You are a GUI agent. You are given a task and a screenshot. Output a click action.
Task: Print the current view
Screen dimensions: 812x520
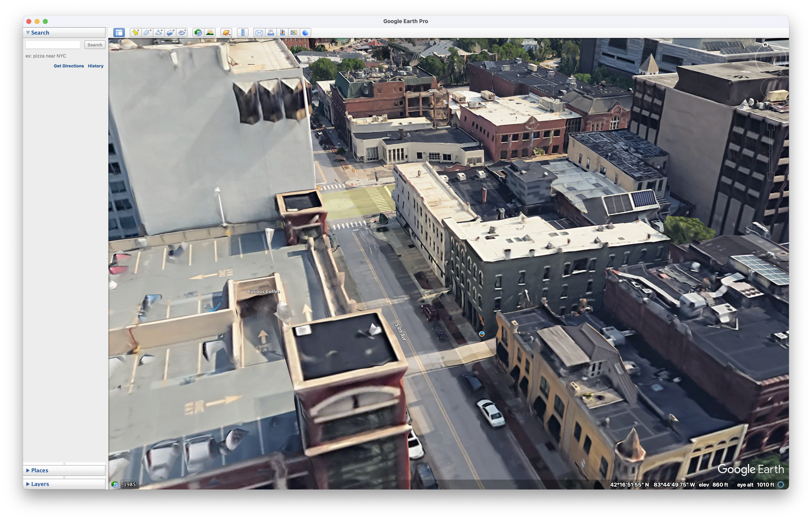tap(271, 33)
